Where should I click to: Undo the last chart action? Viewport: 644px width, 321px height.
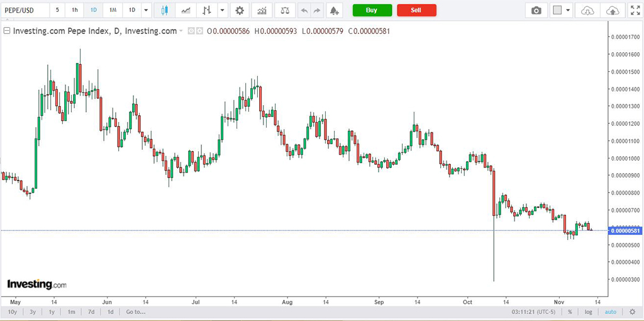click(304, 10)
